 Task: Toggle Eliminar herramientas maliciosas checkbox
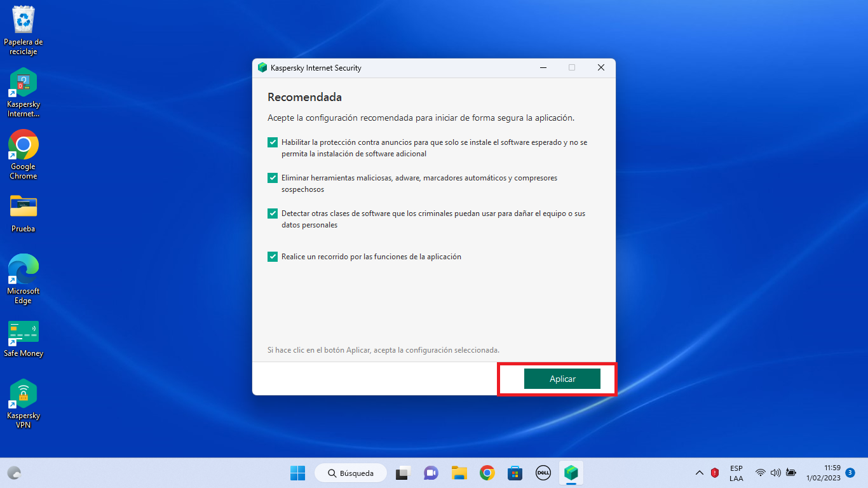(273, 178)
